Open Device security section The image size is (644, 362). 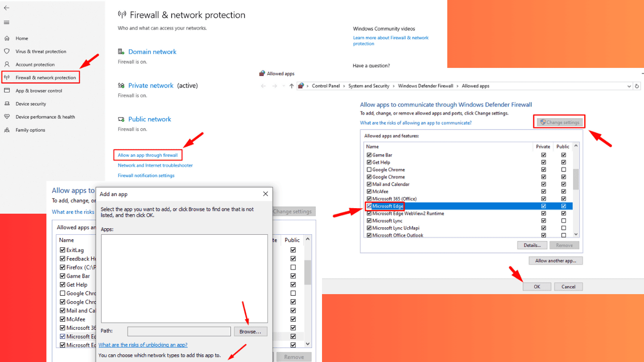(x=31, y=104)
